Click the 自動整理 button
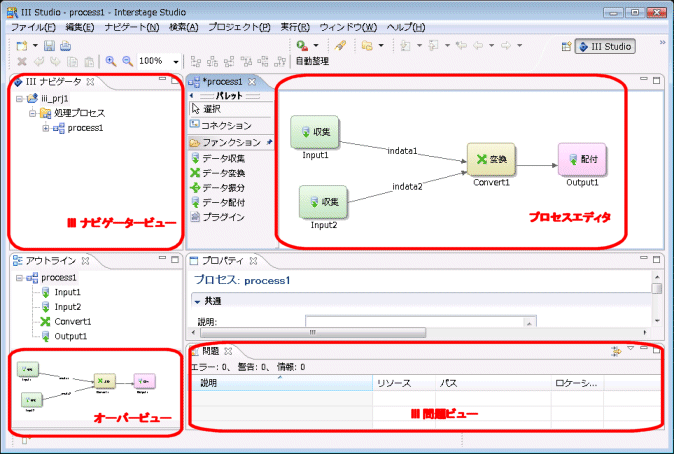Viewport: 674px width, 454px height. coord(312,61)
